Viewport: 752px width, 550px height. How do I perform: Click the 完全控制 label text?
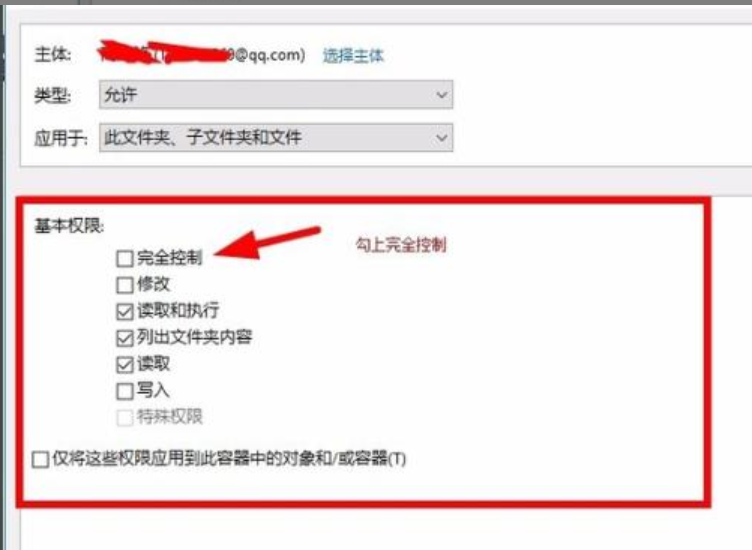click(x=170, y=258)
